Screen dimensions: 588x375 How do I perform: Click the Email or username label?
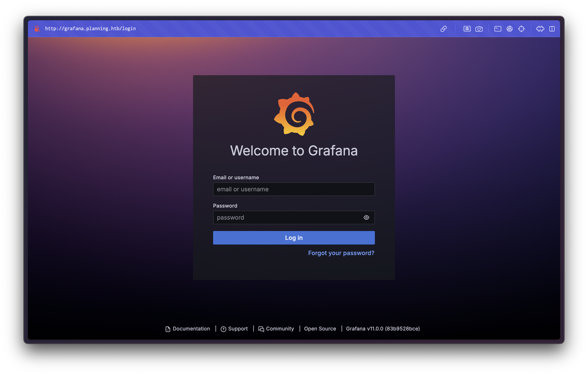[236, 178]
